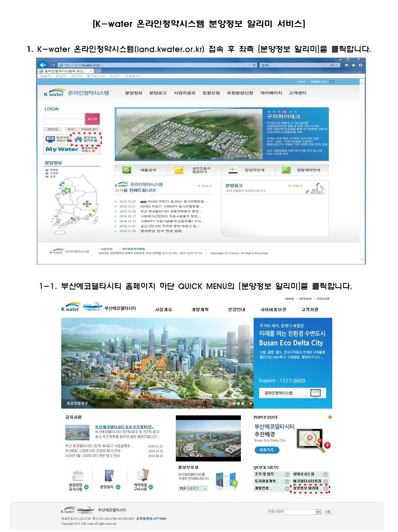Screen dimensions: 398x532
Task: Expand the 분양공고 더보기 link
Action: [x=295, y=186]
